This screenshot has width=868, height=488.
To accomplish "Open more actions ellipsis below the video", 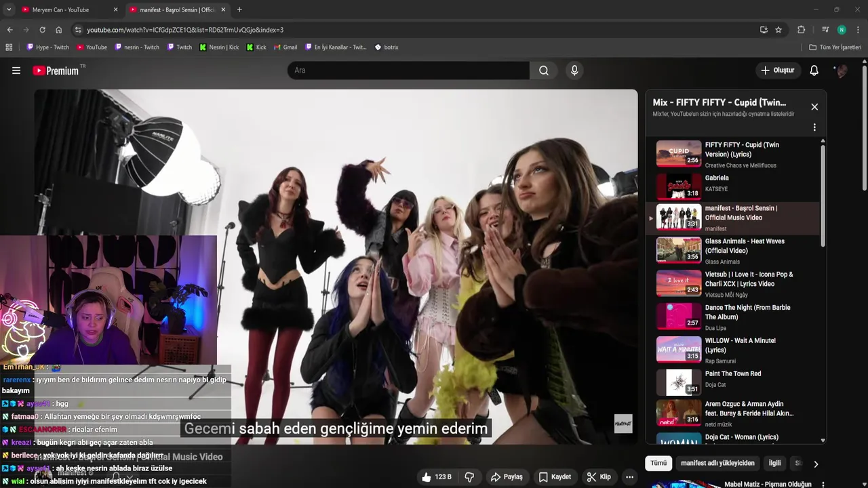I will coord(629,477).
